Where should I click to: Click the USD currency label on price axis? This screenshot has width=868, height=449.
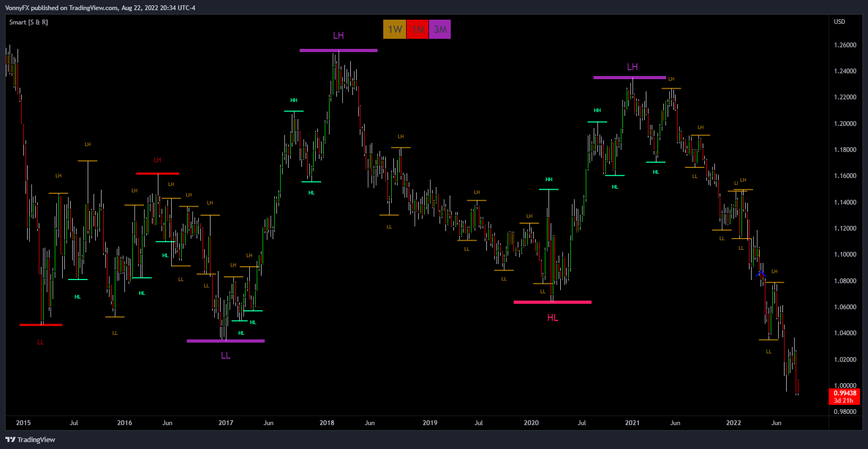tap(839, 22)
